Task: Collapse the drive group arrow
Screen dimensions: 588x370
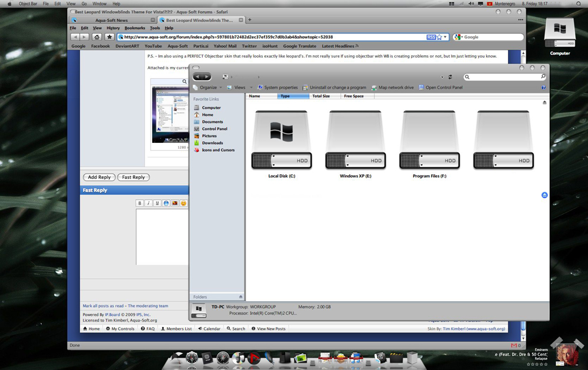Action: pos(544,102)
